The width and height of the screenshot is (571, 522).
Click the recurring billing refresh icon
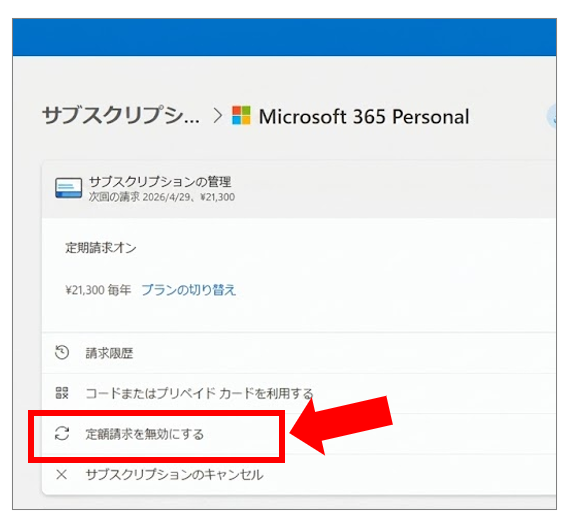tap(62, 433)
